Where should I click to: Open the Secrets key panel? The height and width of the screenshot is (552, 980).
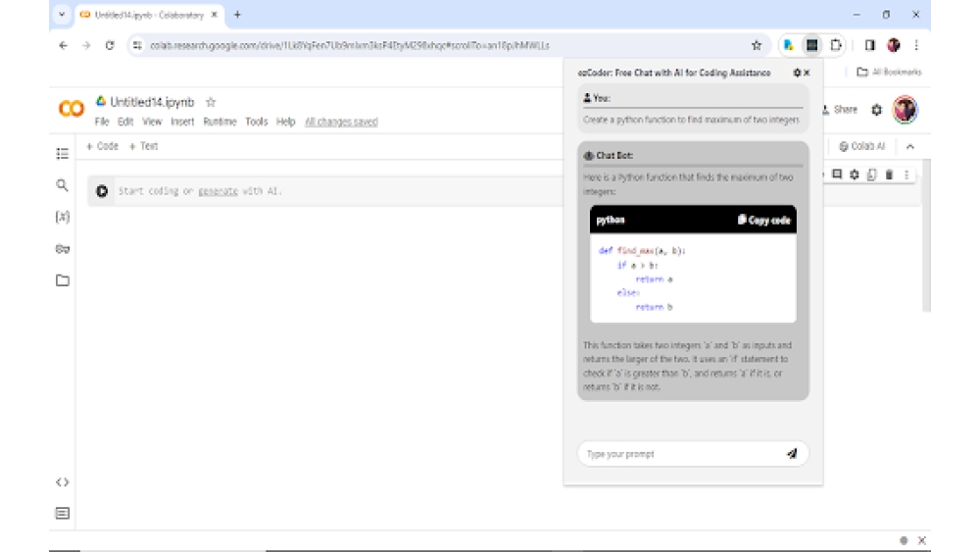tap(63, 249)
